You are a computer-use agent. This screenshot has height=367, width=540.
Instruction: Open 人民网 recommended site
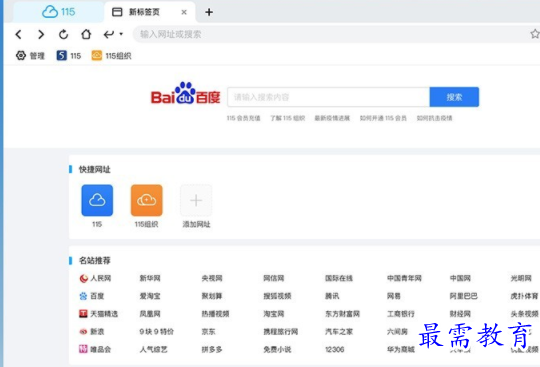[95, 278]
